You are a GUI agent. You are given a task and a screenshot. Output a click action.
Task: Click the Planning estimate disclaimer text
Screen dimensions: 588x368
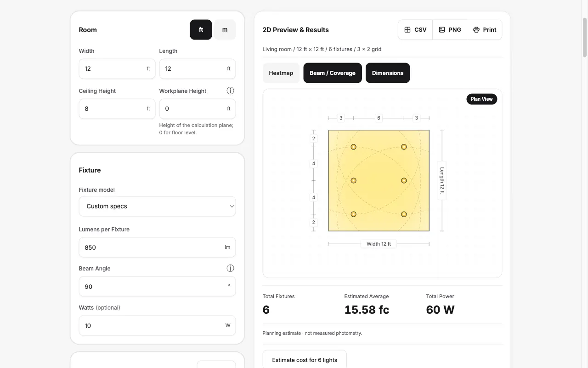click(x=312, y=333)
